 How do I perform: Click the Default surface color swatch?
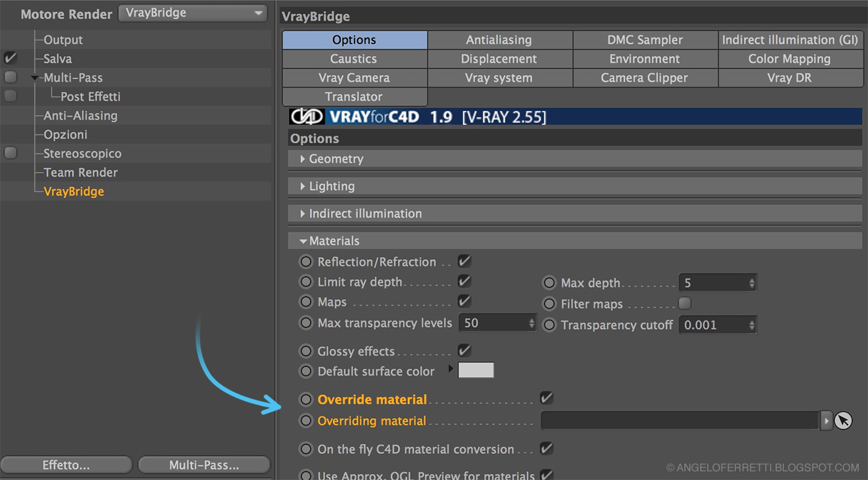point(476,370)
